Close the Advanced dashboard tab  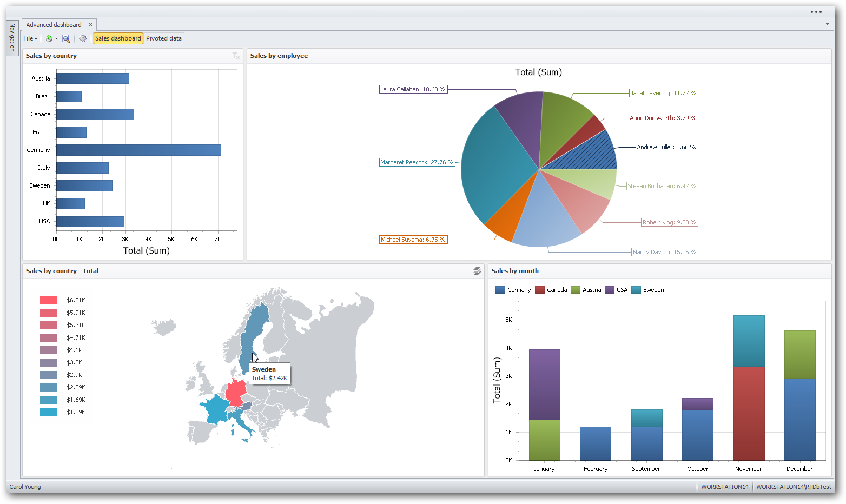click(90, 25)
